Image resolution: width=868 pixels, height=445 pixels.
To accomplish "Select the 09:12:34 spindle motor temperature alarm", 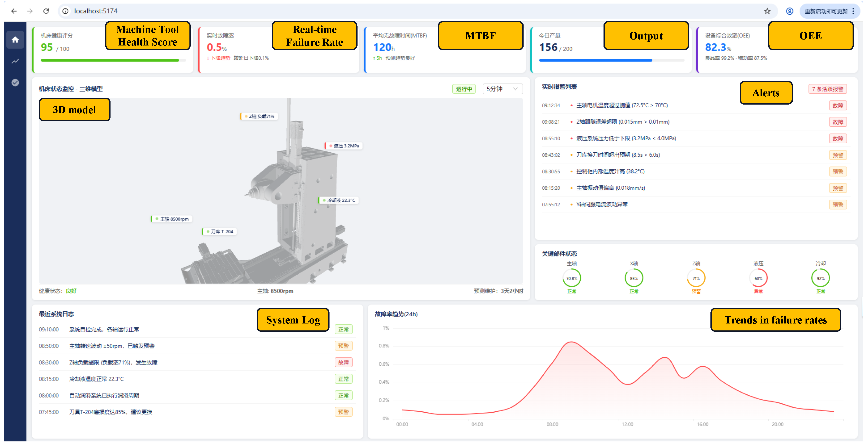I will coord(694,105).
